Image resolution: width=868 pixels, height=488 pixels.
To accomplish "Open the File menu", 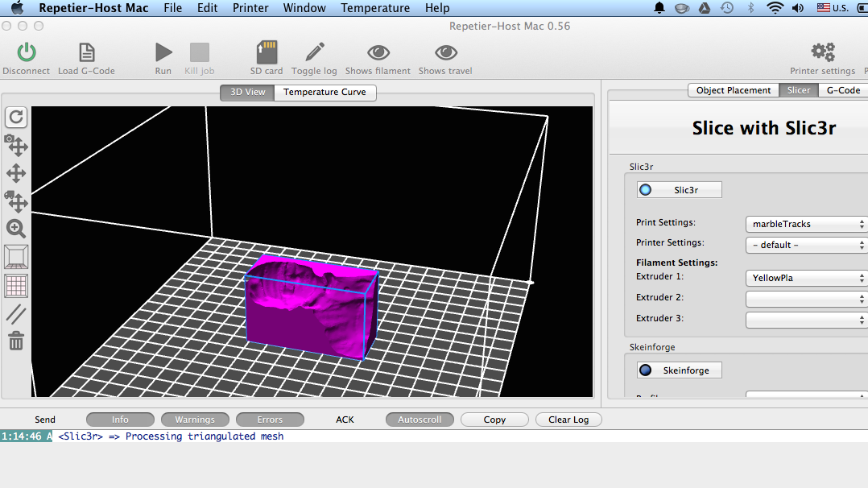I will tap(172, 8).
